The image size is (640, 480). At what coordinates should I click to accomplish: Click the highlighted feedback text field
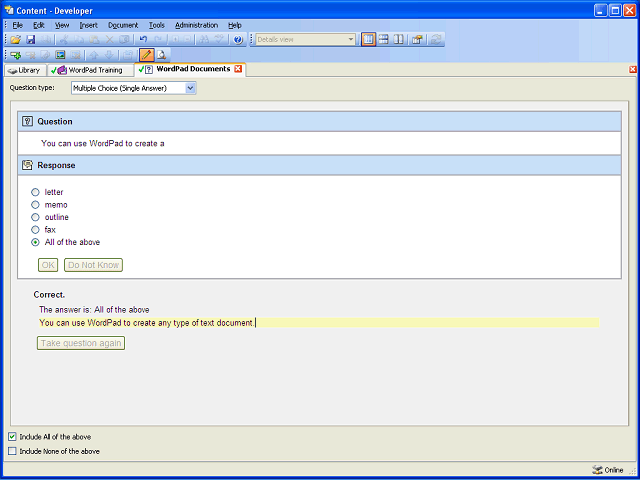[319, 323]
